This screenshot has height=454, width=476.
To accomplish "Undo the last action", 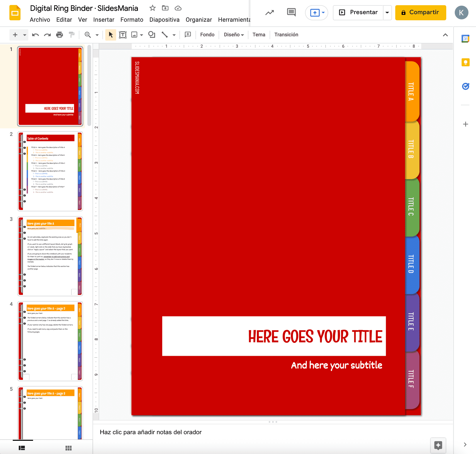I will click(x=35, y=35).
